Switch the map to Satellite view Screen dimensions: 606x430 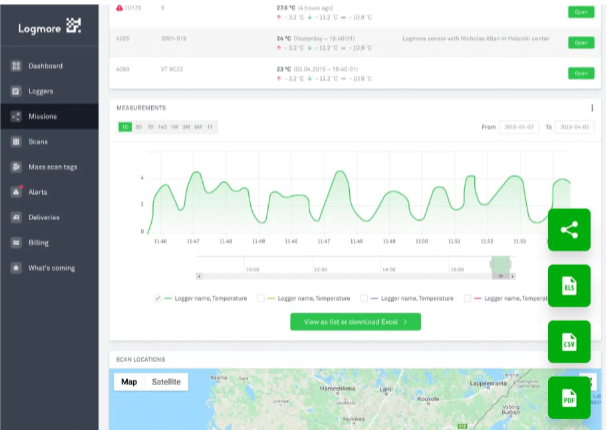pos(166,382)
